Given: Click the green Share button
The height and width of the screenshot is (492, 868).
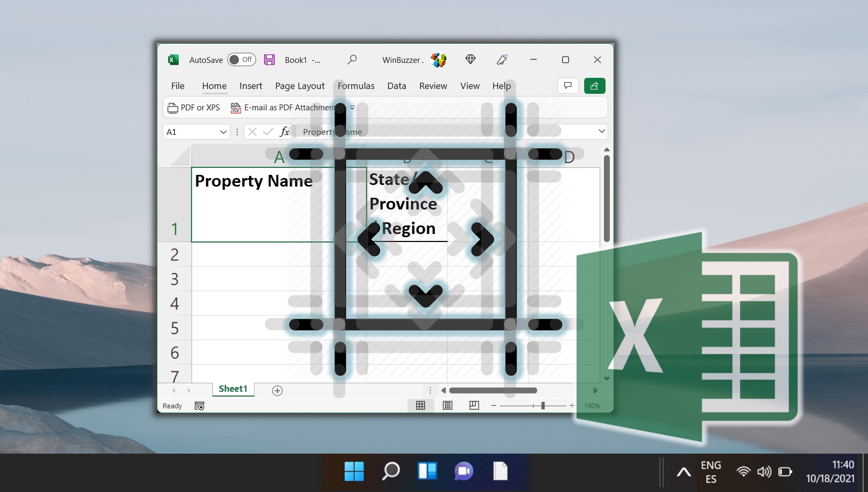Looking at the screenshot, I should pos(594,86).
